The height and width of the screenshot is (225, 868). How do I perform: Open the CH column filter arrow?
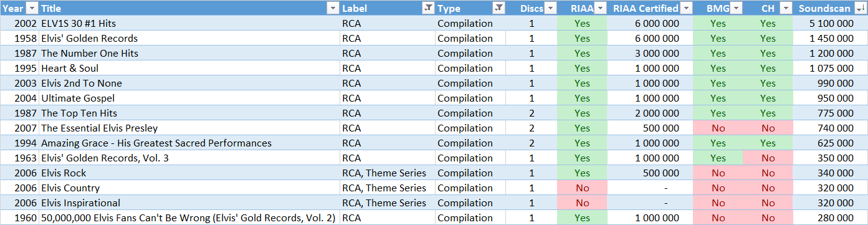click(786, 8)
